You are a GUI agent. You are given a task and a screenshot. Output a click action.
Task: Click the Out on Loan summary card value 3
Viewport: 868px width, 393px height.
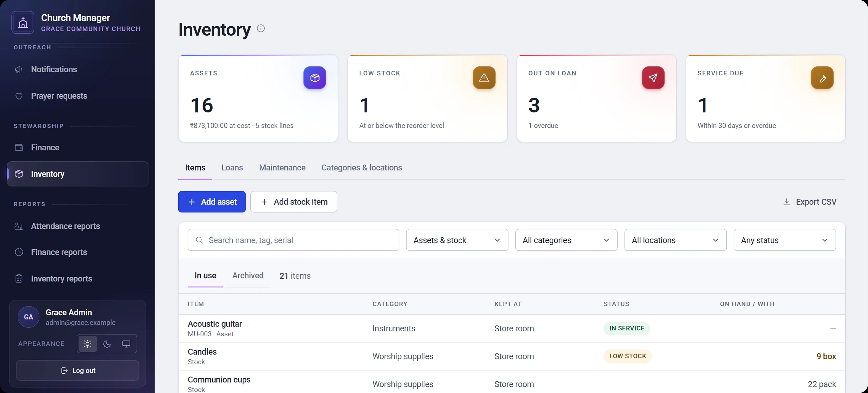coord(534,105)
